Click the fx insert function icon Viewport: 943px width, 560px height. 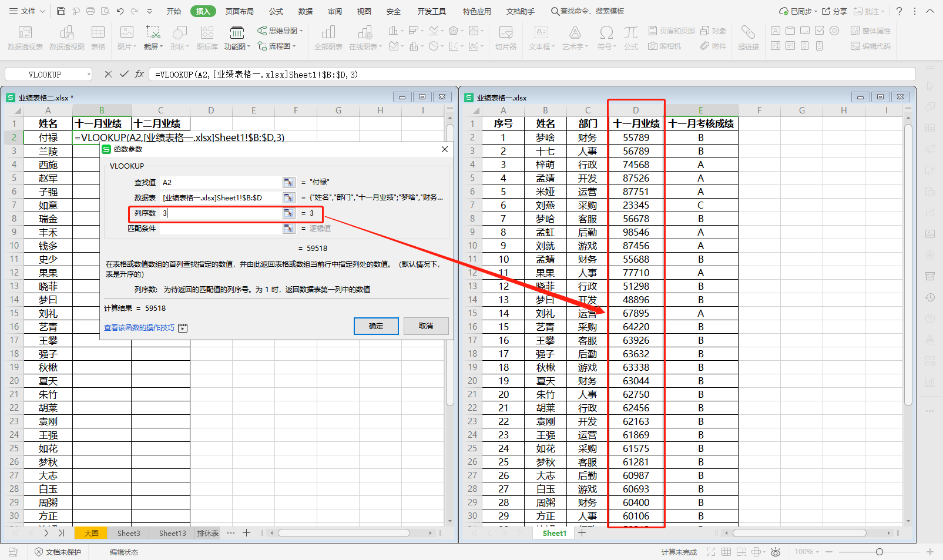click(x=139, y=74)
